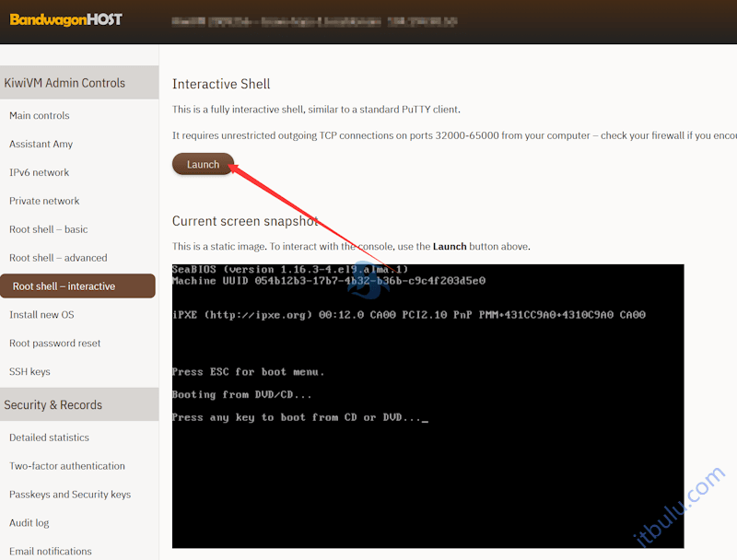This screenshot has height=560, width=737.
Task: Navigate to Install new OS
Action: pos(41,315)
